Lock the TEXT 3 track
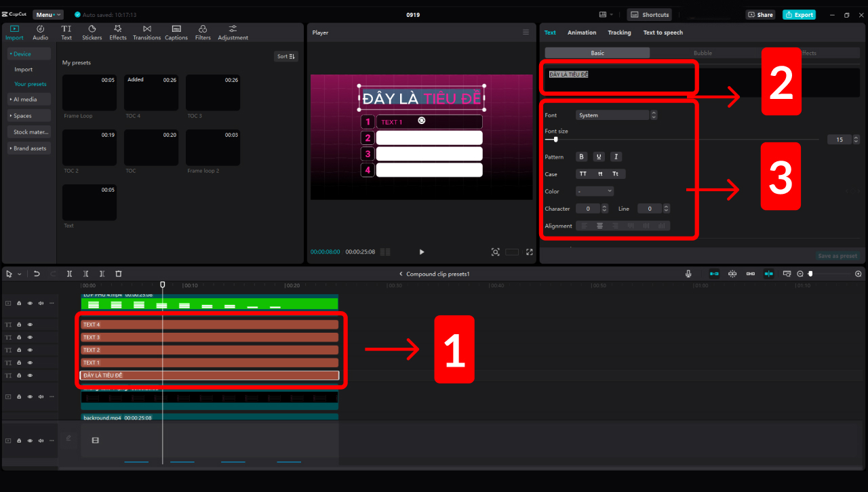The image size is (868, 492). pos(19,337)
